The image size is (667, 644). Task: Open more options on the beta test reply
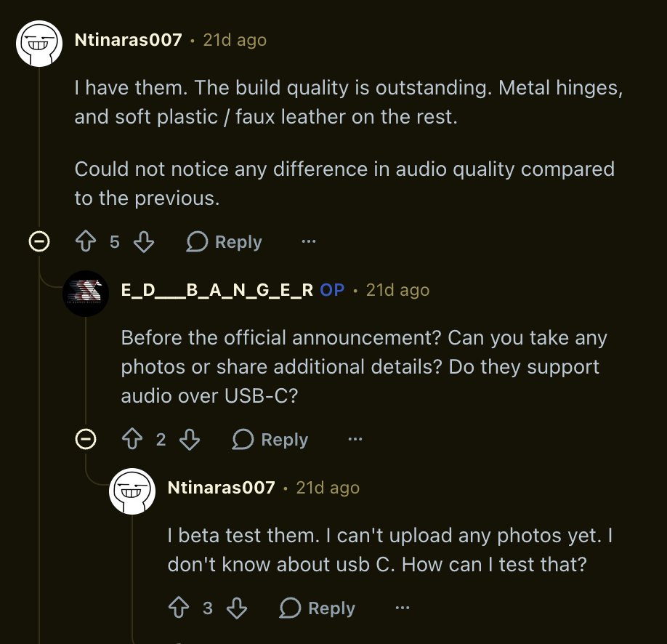[402, 608]
